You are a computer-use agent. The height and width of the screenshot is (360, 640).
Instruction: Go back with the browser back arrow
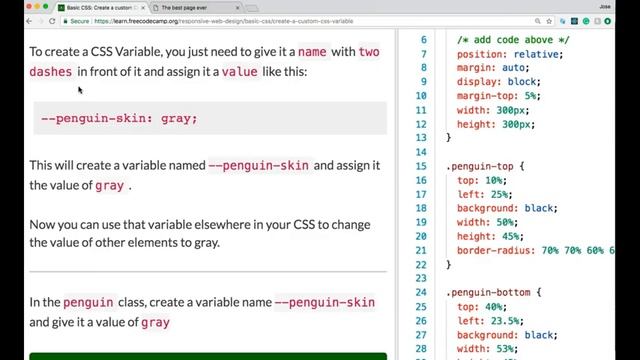click(29, 21)
